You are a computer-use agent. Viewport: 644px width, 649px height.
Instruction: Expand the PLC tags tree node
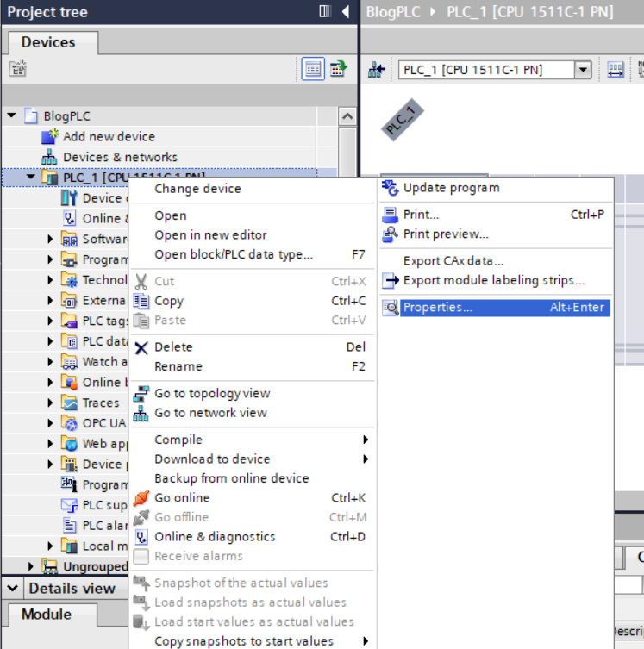tap(50, 321)
